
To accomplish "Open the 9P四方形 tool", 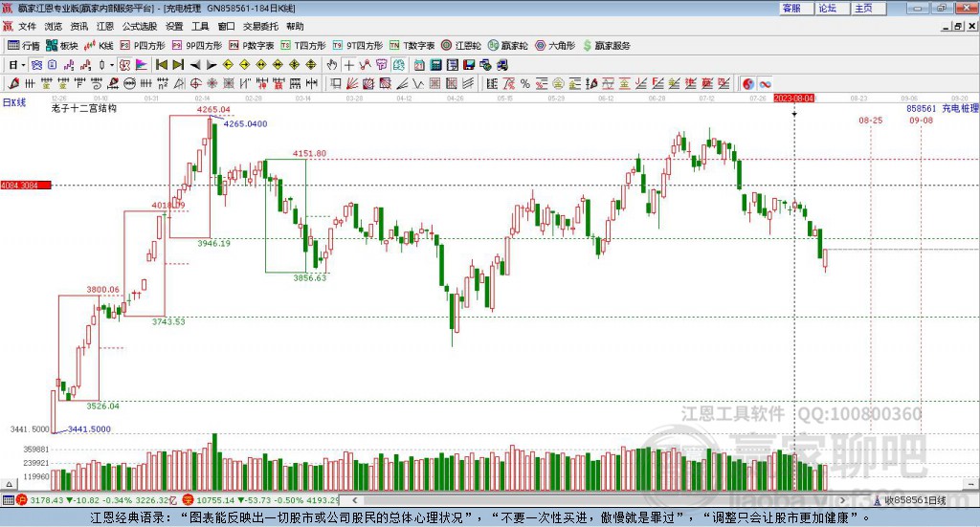I will (196, 46).
